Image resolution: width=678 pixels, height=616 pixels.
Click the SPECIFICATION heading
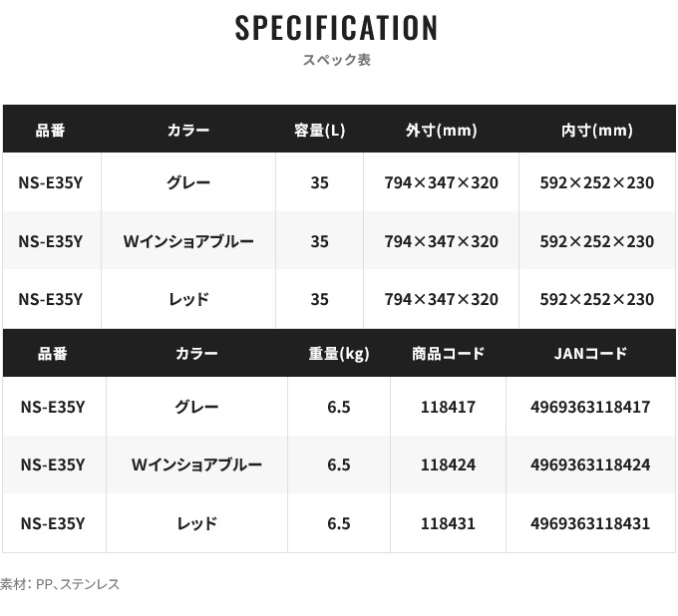click(x=337, y=28)
